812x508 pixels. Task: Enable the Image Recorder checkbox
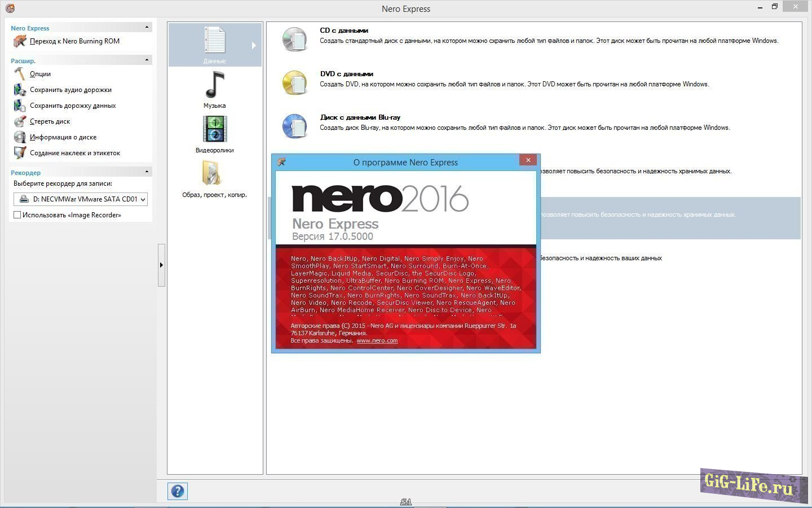pyautogui.click(x=17, y=215)
